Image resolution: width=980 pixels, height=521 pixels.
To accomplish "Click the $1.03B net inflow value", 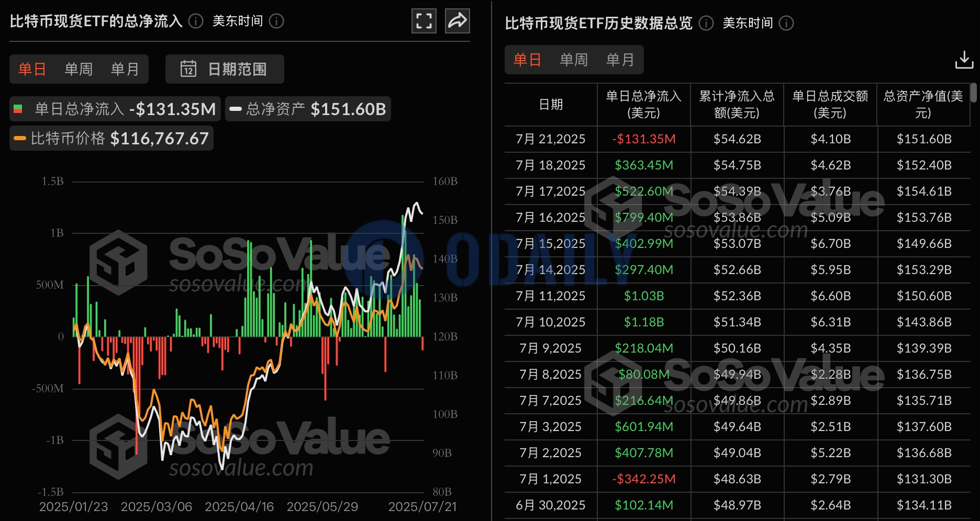I will pos(644,296).
